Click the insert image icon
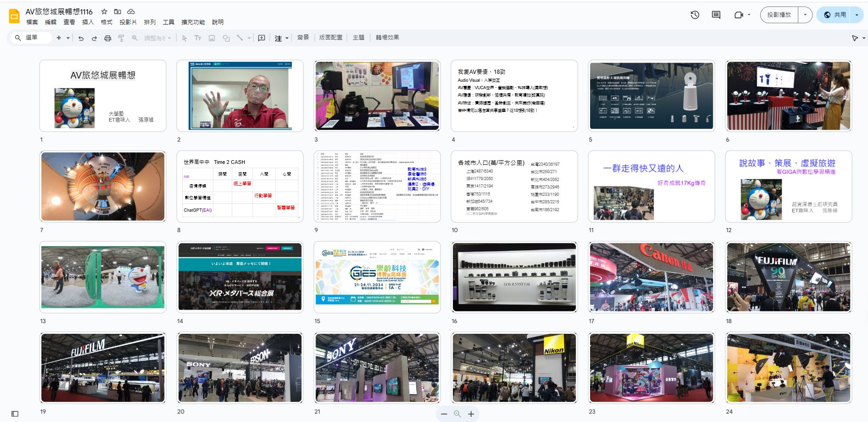868x422 pixels. pyautogui.click(x=212, y=38)
